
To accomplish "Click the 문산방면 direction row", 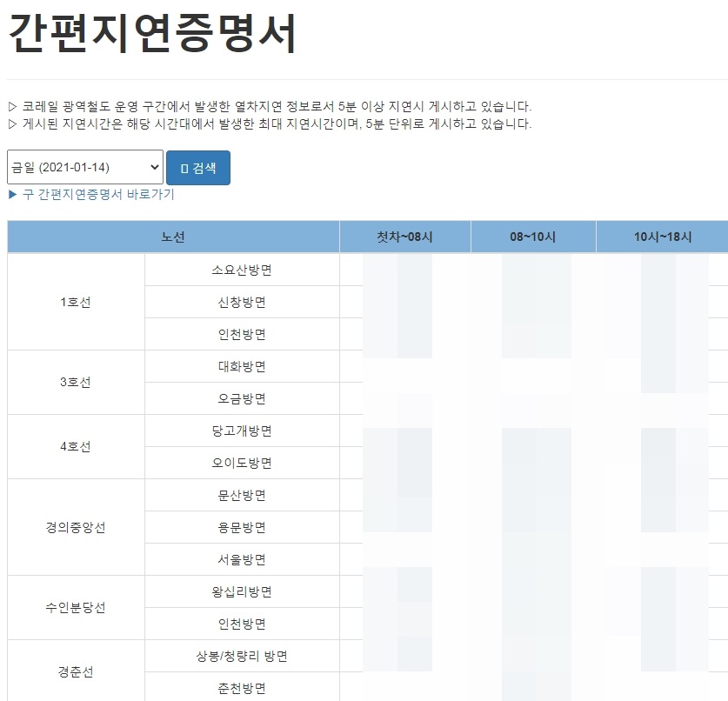I will pyautogui.click(x=242, y=495).
